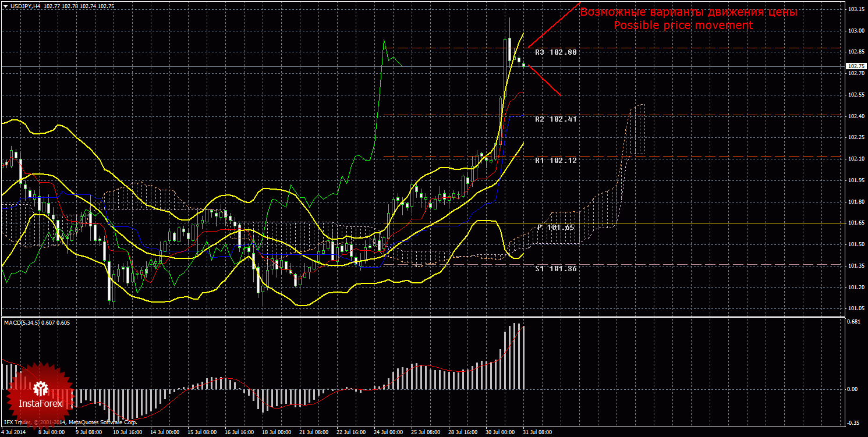Click the MACD scale value 0.681
This screenshot has height=437, width=868.
(x=855, y=322)
